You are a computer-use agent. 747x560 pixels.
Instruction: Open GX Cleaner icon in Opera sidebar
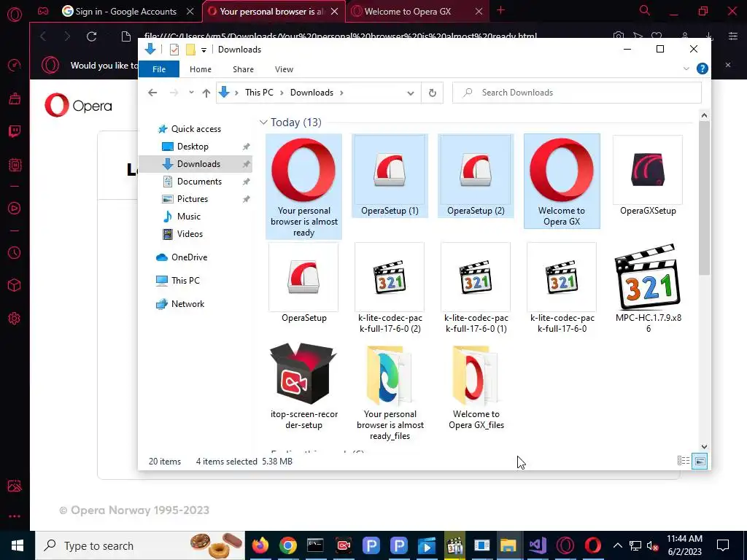tap(15, 98)
